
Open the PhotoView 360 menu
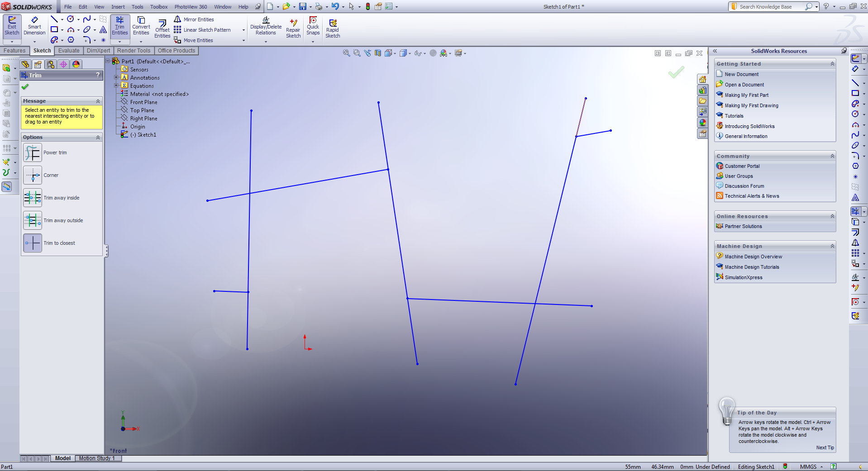tap(191, 7)
